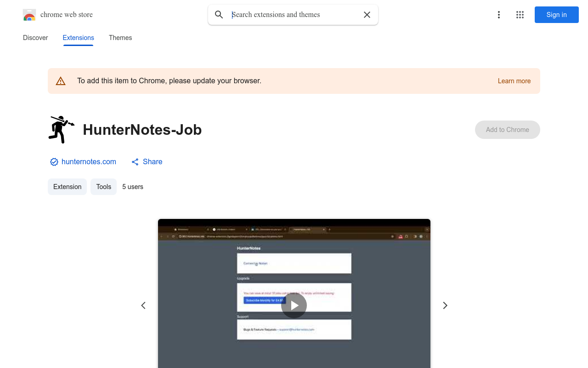This screenshot has height=368, width=588.
Task: Click the verified publisher badge icon
Action: 54,162
